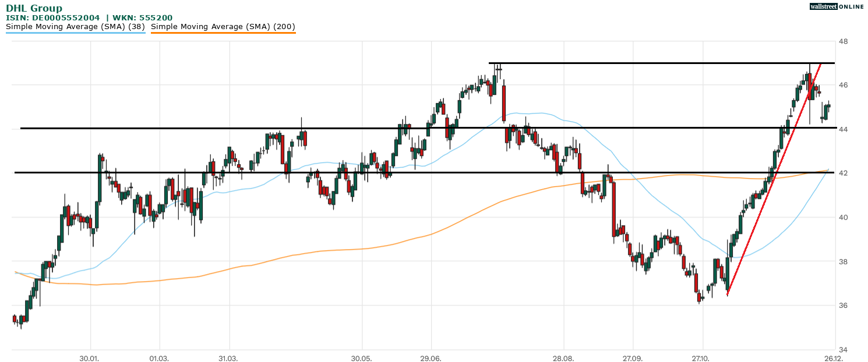Viewport: 868px width, 362px height.
Task: Click the 36 price axis label
Action: pyautogui.click(x=843, y=306)
